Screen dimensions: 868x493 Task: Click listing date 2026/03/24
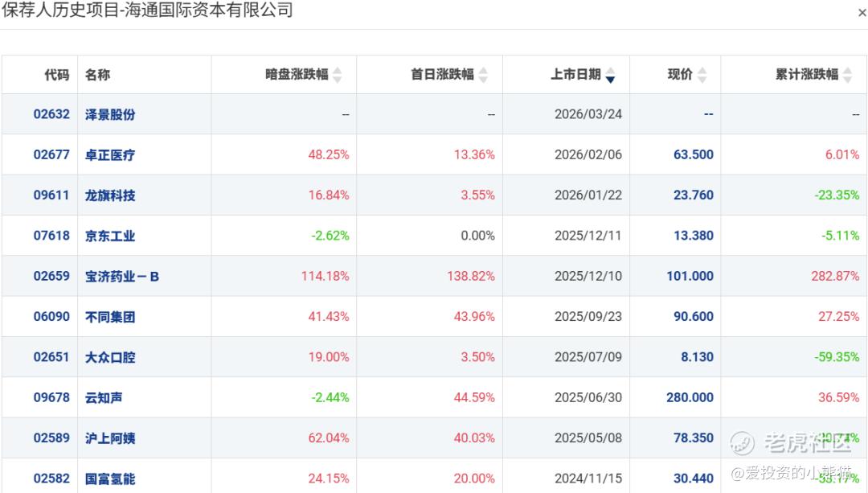click(588, 114)
